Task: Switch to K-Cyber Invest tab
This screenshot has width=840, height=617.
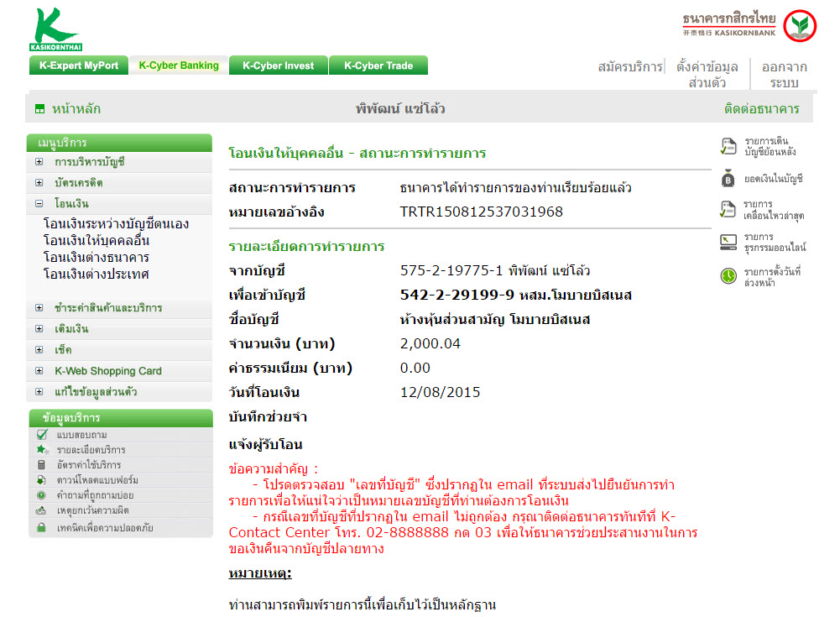Action: 278,65
